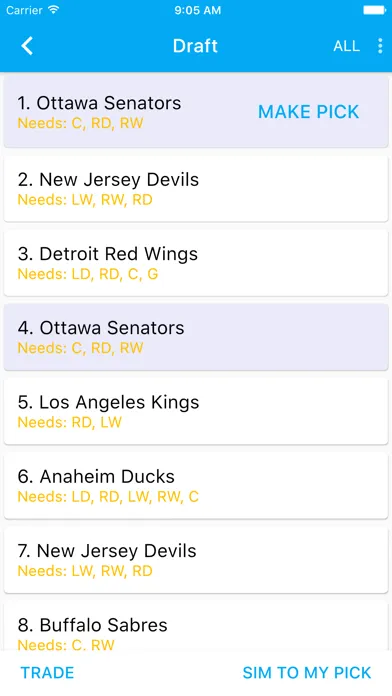Screen dimensions: 392x696
Task: Select pick 6 Anaheim Ducks
Action: coord(196,485)
